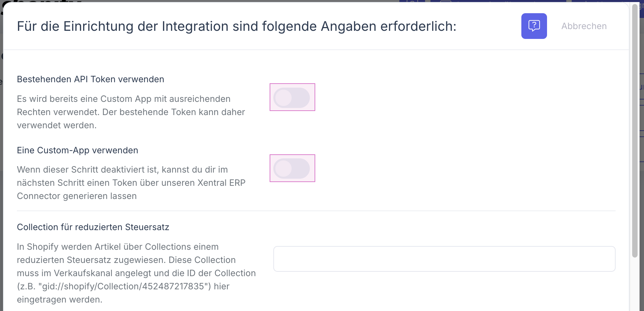The image size is (644, 311).
Task: Enable the Bestehenden API Token verwenden switch
Action: click(292, 97)
